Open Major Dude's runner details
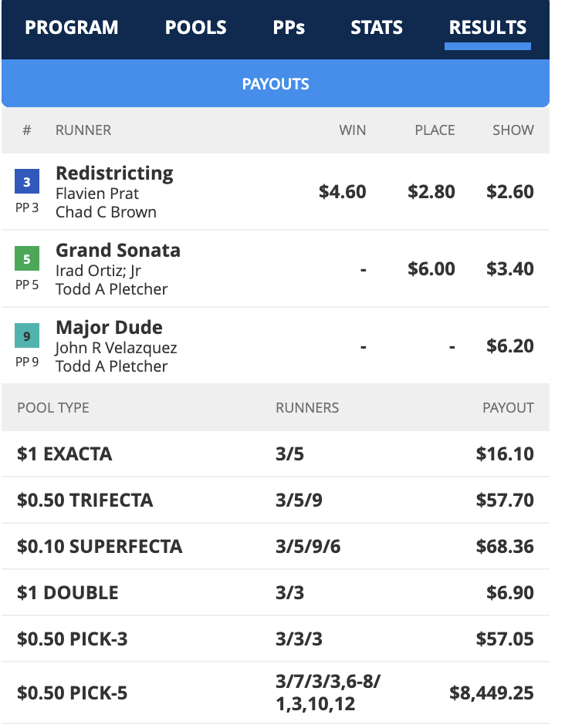This screenshot has height=728, width=565. [108, 328]
